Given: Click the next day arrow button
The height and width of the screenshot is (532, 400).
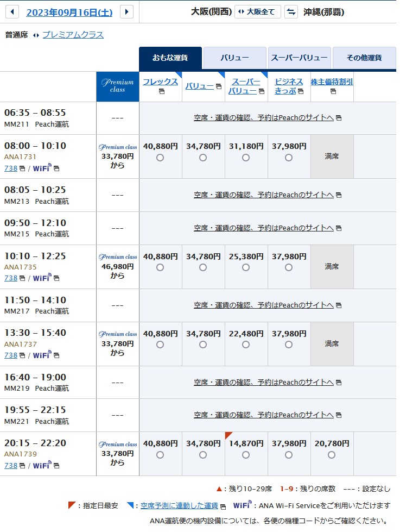Looking at the screenshot, I should 126,11.
